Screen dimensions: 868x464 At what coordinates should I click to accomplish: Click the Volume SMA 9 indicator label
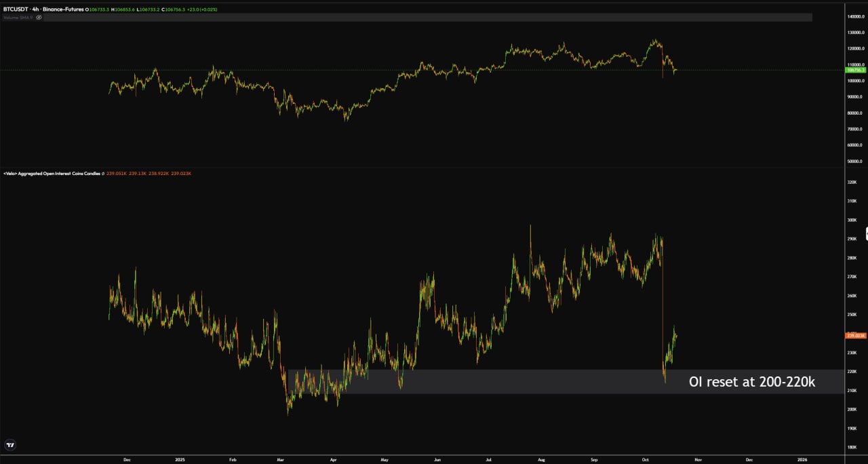pyautogui.click(x=18, y=17)
